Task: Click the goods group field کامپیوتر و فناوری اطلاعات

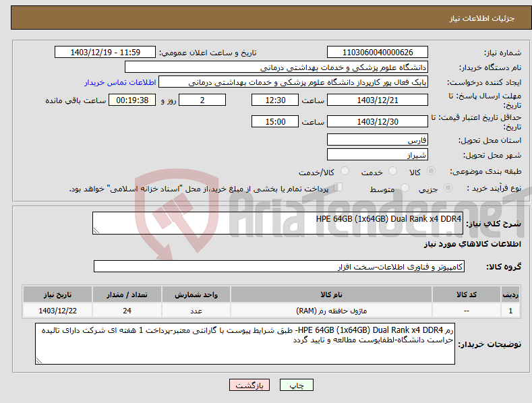Action: (x=279, y=266)
